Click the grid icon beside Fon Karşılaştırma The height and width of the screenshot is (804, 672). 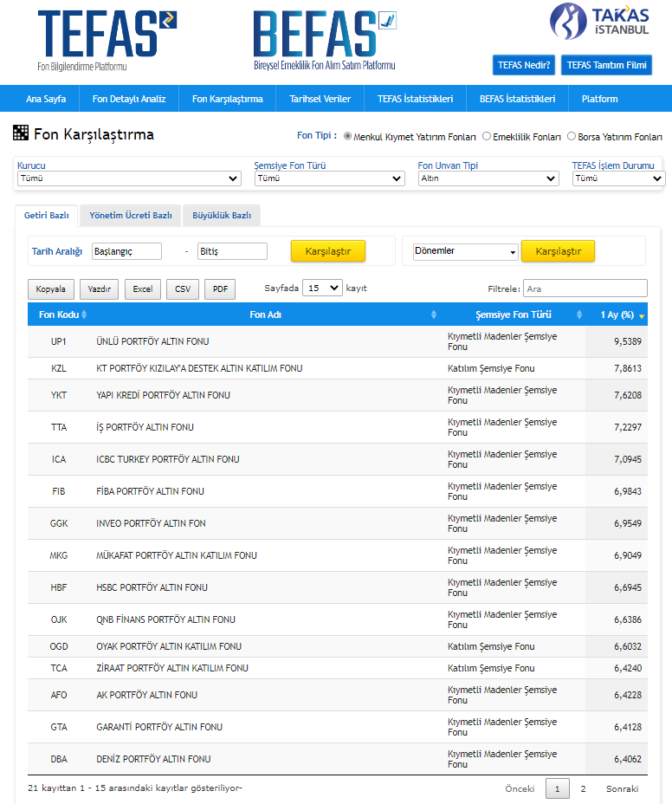[x=21, y=133]
